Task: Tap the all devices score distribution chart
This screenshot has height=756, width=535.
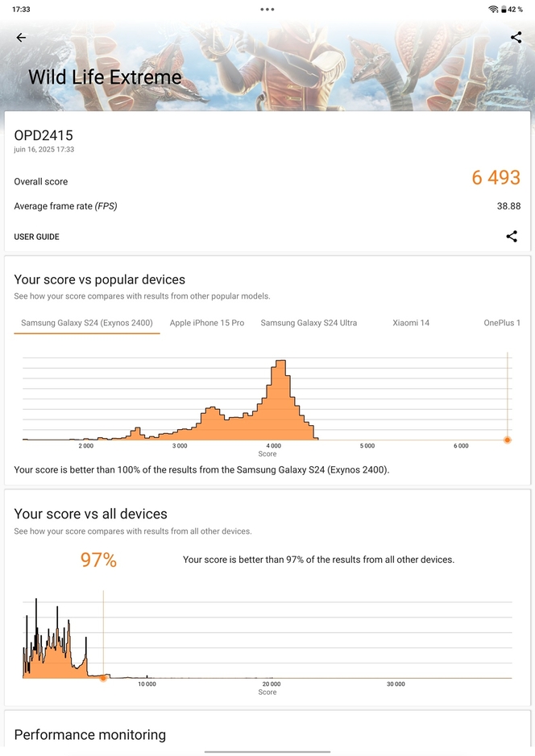Action: pyautogui.click(x=267, y=640)
